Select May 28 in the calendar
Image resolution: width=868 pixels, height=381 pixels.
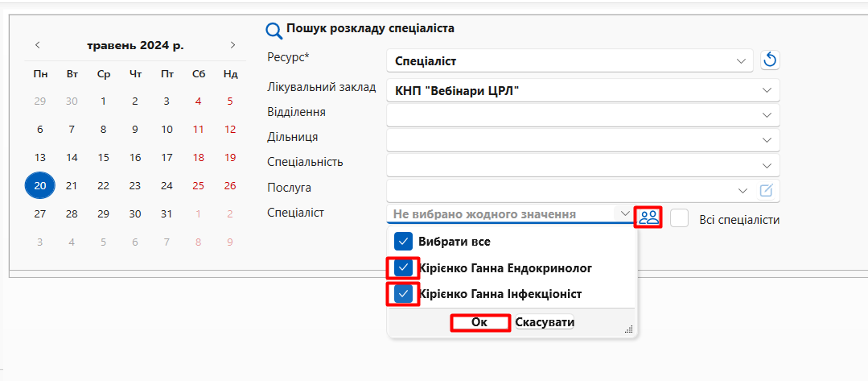click(x=72, y=213)
